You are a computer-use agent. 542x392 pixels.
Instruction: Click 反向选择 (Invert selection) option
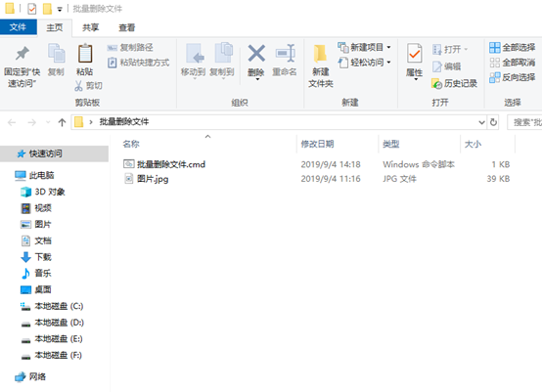[512, 77]
